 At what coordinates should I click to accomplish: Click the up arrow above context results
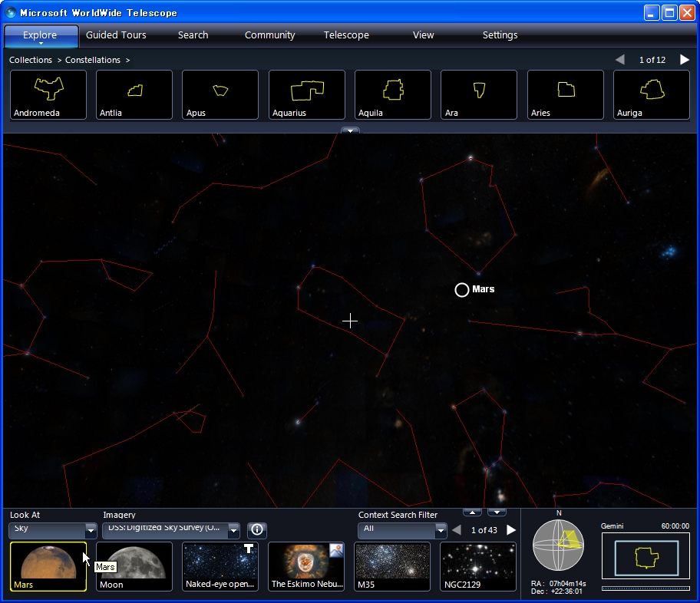click(x=472, y=512)
